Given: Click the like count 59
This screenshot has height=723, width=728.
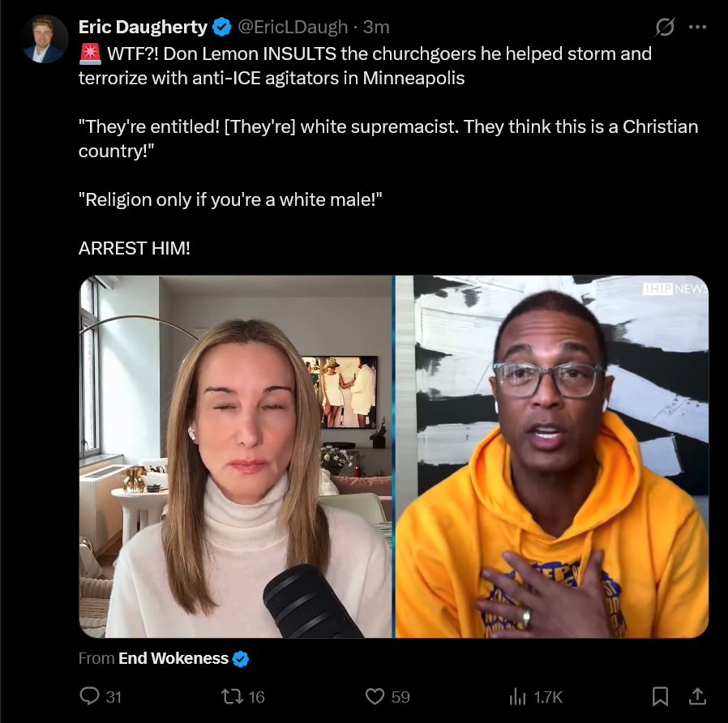Looking at the screenshot, I should [x=400, y=697].
